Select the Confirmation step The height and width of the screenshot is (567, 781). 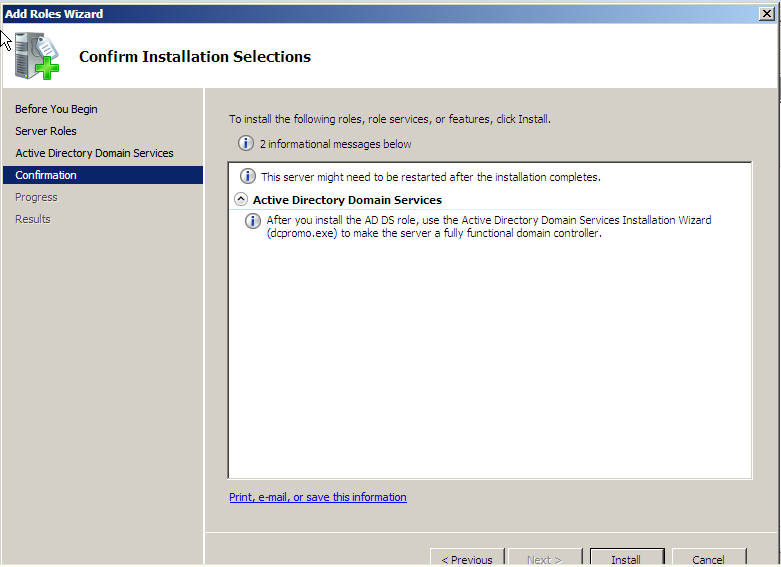tap(103, 175)
